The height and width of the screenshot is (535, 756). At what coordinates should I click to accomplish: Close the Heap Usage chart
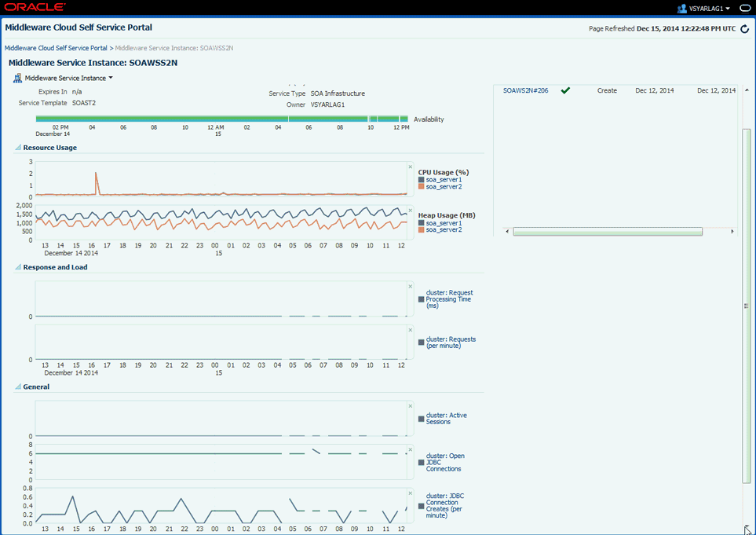coord(411,211)
